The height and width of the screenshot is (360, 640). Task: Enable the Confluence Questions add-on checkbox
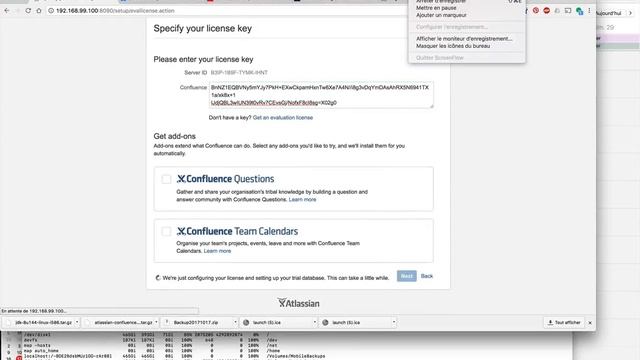[x=166, y=179]
